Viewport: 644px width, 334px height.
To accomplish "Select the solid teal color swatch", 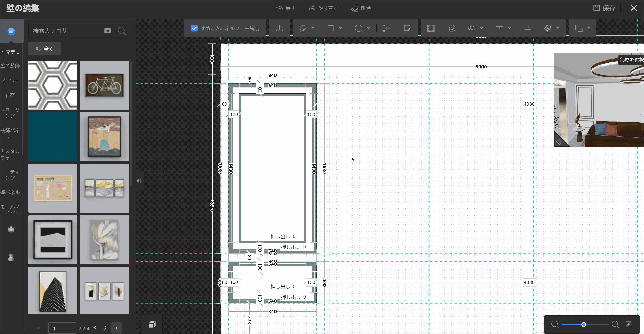I will click(x=53, y=137).
